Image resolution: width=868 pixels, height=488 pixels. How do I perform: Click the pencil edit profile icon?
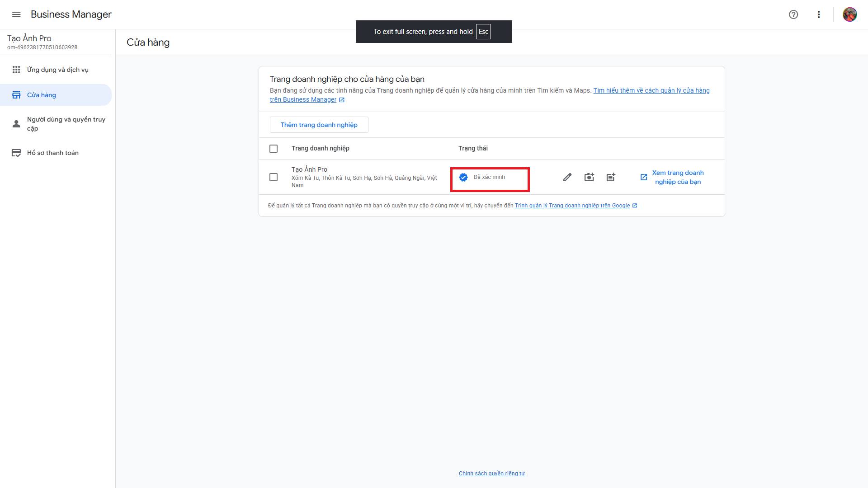567,177
